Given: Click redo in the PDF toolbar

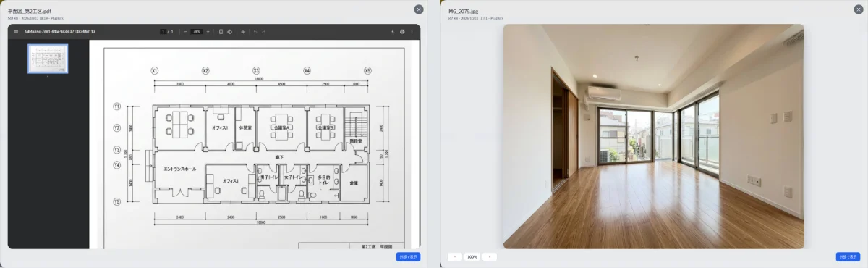Looking at the screenshot, I should tap(264, 32).
